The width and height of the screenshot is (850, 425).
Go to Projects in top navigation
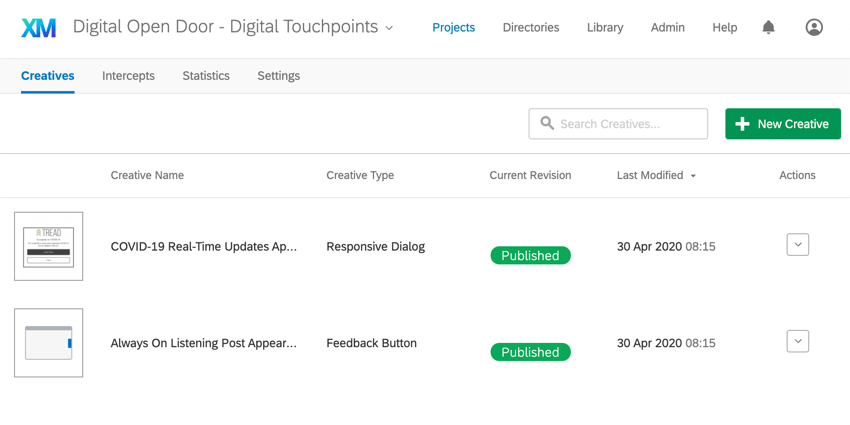tap(453, 28)
